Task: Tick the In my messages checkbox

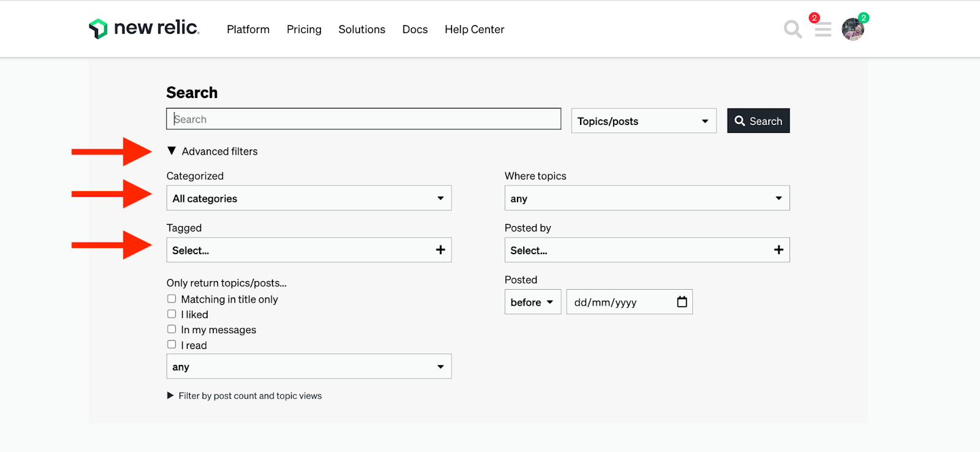Action: click(171, 330)
